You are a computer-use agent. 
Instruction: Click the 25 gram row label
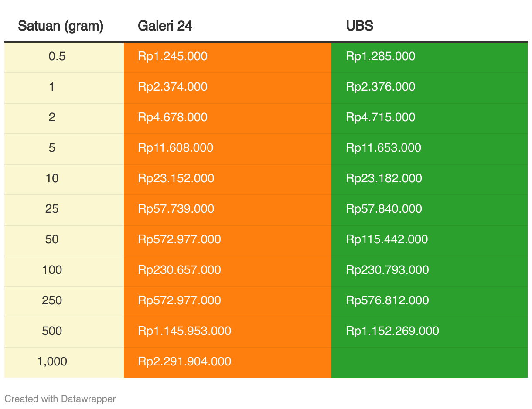click(x=52, y=209)
